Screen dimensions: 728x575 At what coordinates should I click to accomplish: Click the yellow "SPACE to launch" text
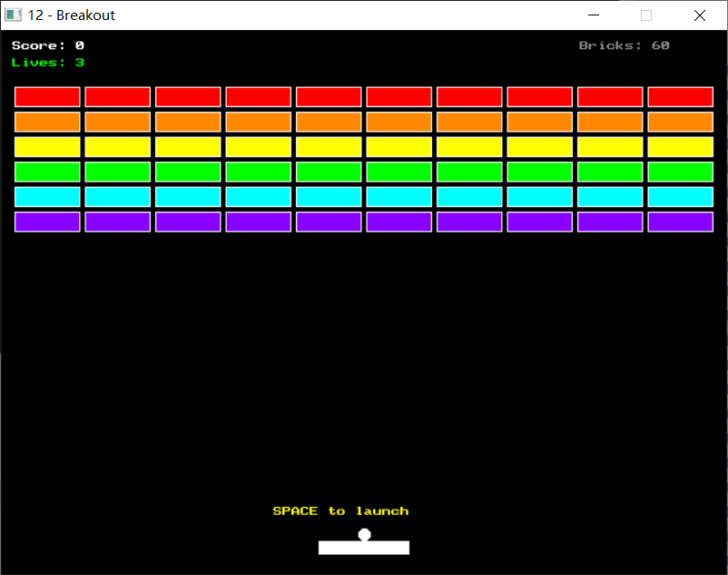tap(340, 511)
